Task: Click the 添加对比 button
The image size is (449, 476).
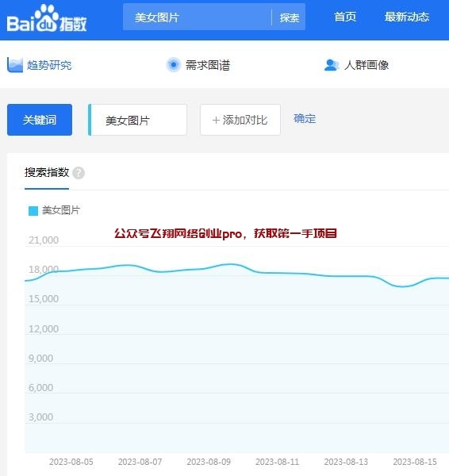Action: [240, 120]
